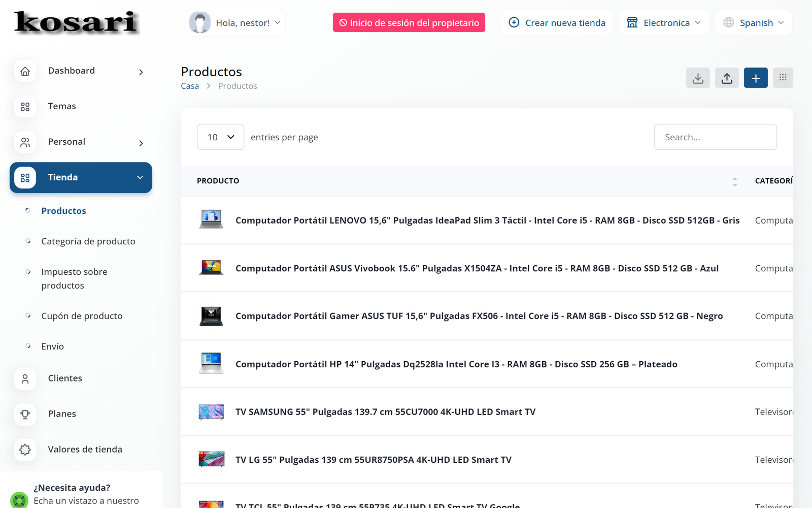
Task: Click the Planes trophy icon
Action: pos(25,414)
